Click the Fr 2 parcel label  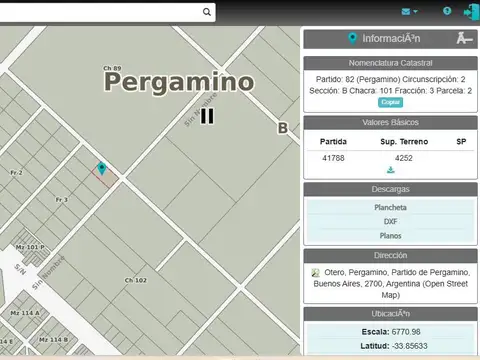click(16, 173)
